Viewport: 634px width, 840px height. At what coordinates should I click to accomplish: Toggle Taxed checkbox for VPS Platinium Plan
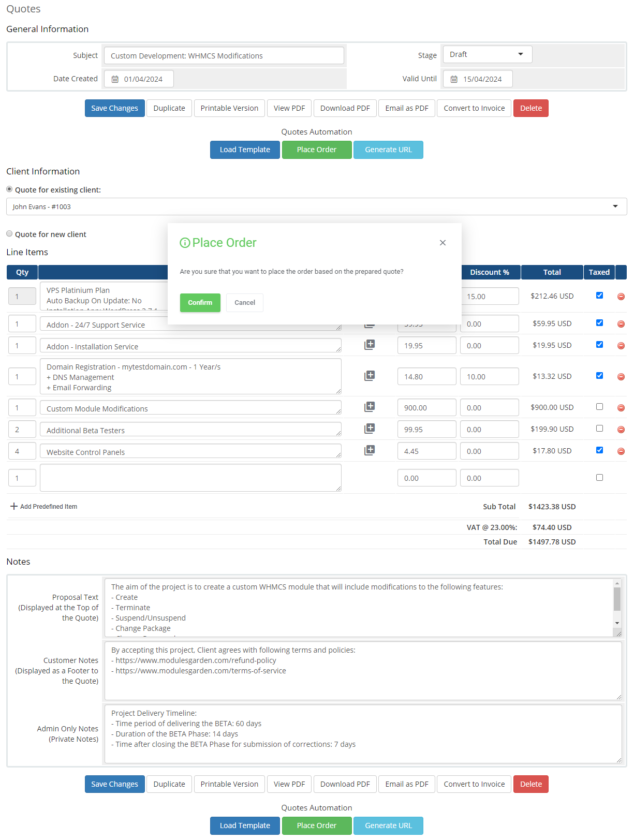coord(599,296)
